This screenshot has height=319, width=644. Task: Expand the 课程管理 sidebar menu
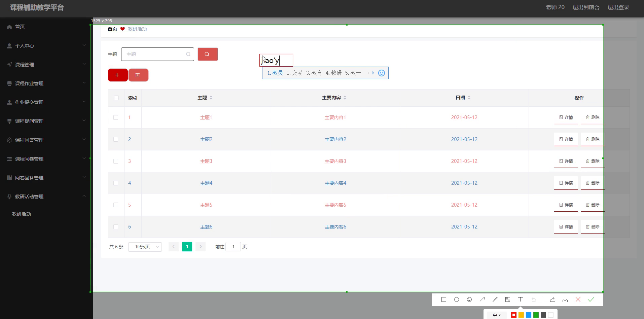(x=46, y=65)
